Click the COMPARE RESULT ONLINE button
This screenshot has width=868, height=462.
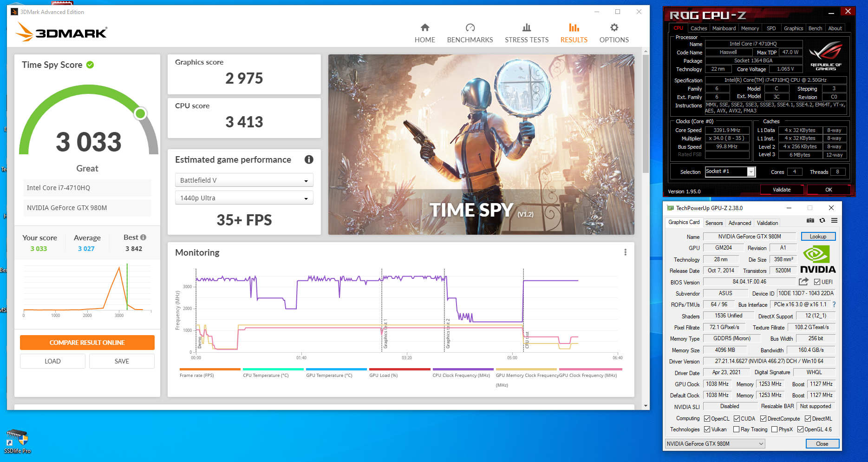tap(87, 343)
